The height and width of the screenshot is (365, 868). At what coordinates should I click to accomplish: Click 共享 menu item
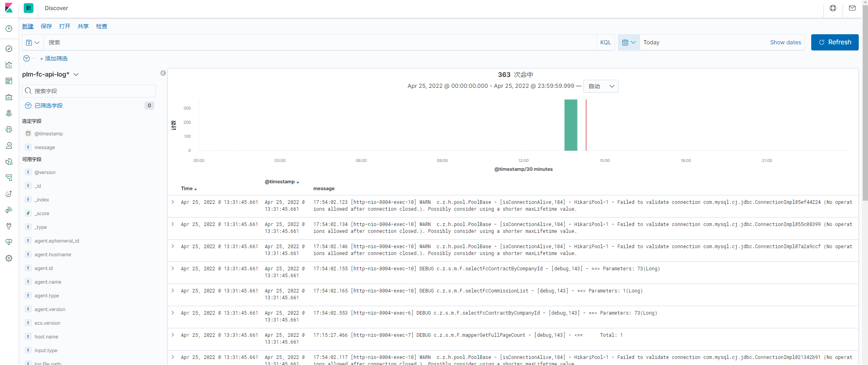pos(83,26)
